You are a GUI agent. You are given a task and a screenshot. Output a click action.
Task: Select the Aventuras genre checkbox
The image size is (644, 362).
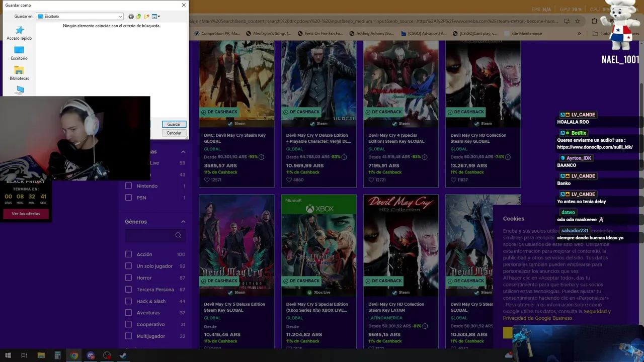point(128,313)
